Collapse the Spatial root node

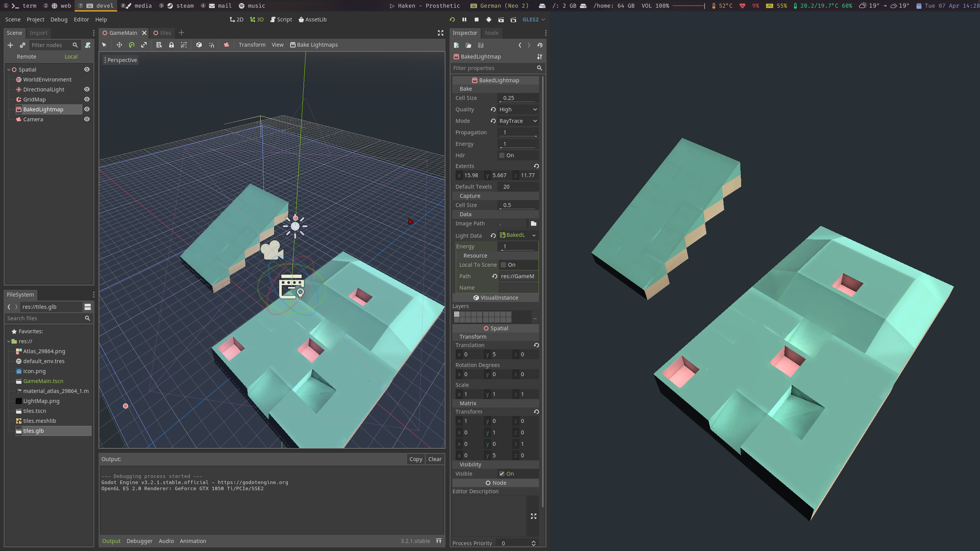click(9, 70)
